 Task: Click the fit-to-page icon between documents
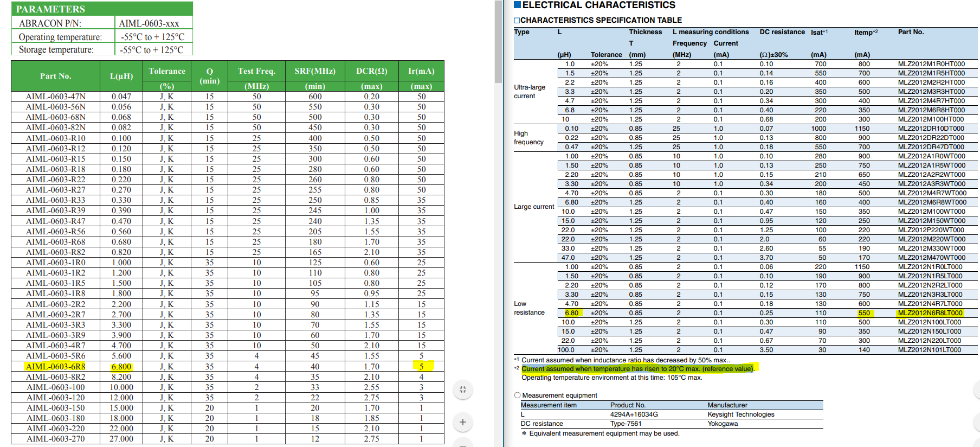pos(463,389)
